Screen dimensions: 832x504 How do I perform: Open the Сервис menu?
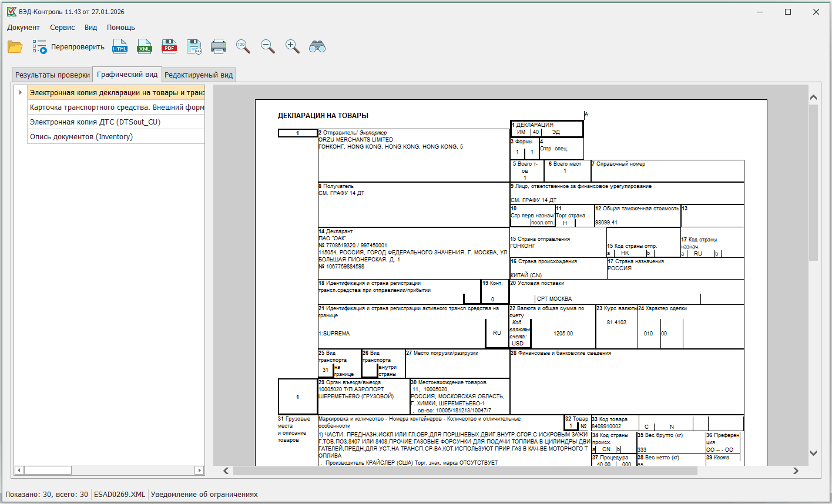click(62, 28)
